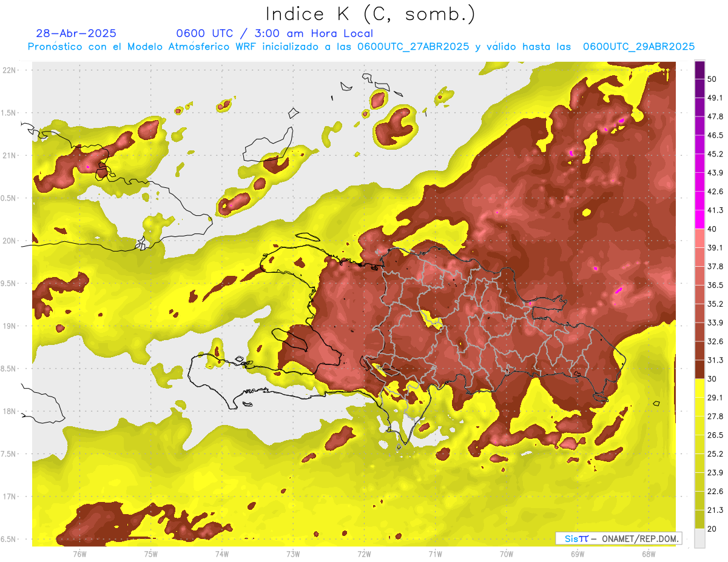This screenshot has width=728, height=562.
Task: Click the "37.8" colorbar value
Action: pyautogui.click(x=715, y=266)
